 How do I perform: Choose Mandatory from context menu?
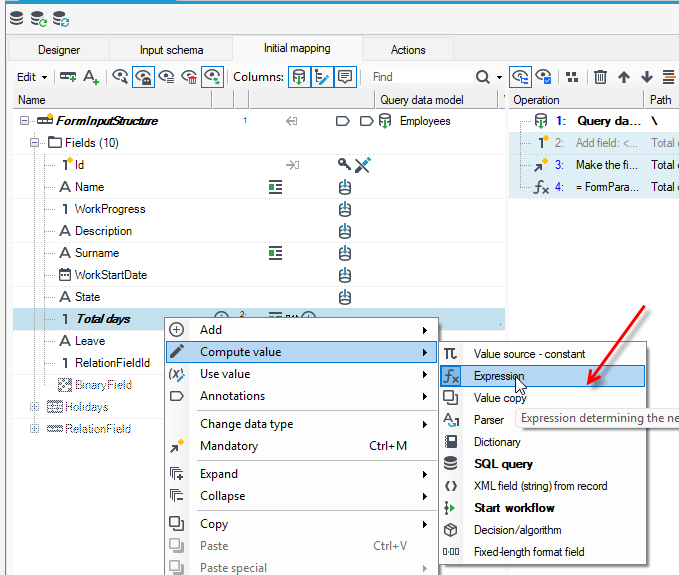pyautogui.click(x=301, y=446)
